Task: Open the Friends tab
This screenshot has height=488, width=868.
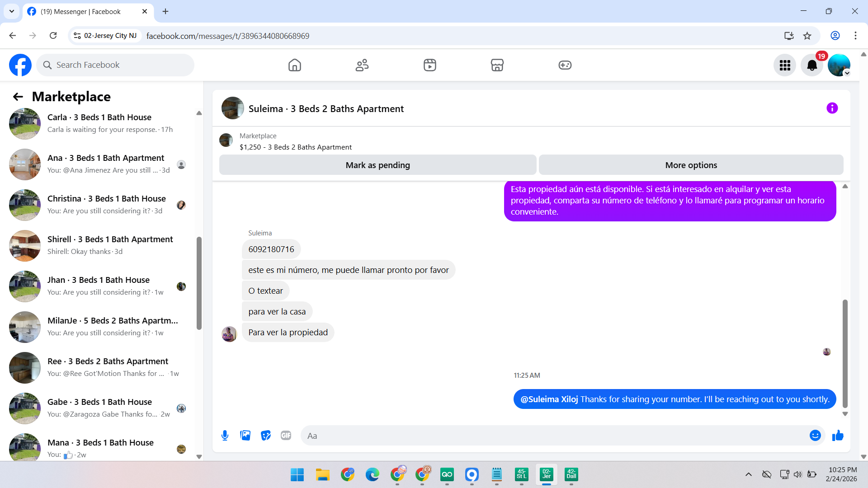Action: click(362, 66)
